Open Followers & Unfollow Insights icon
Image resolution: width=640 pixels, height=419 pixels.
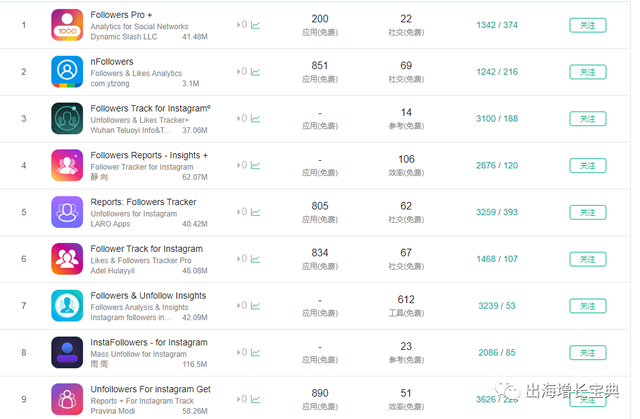[x=67, y=306]
